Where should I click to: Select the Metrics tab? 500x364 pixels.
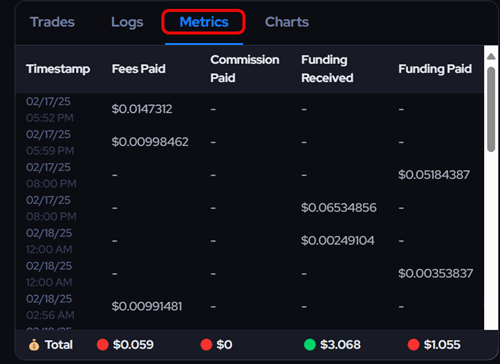204,22
